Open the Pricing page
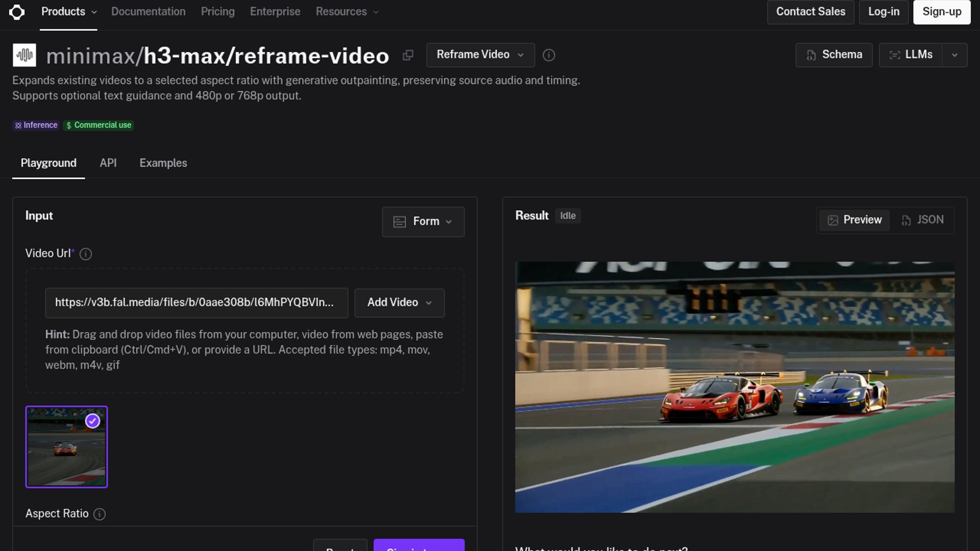The height and width of the screenshot is (551, 980). 218,12
